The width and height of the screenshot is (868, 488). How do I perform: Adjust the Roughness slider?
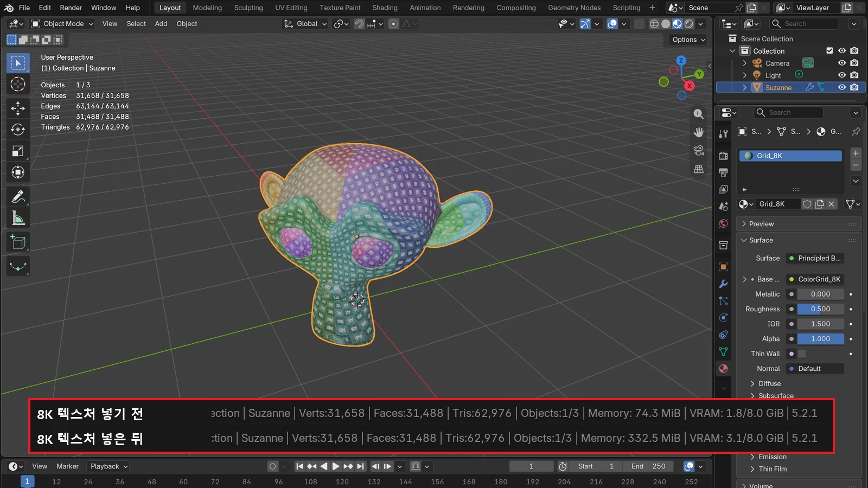tap(820, 309)
